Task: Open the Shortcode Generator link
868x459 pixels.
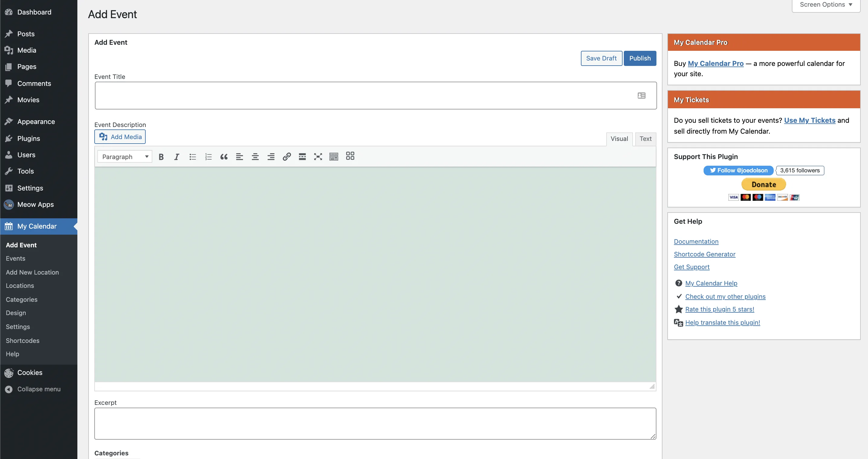Action: point(704,254)
